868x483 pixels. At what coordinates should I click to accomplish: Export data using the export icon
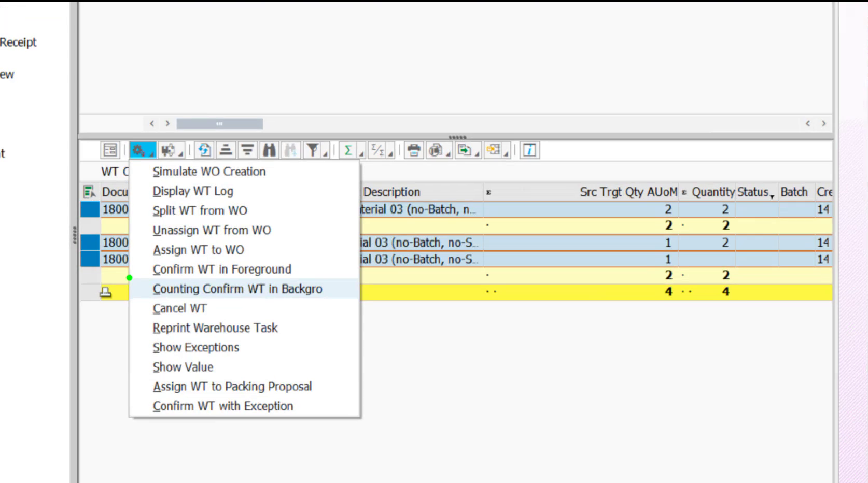464,150
